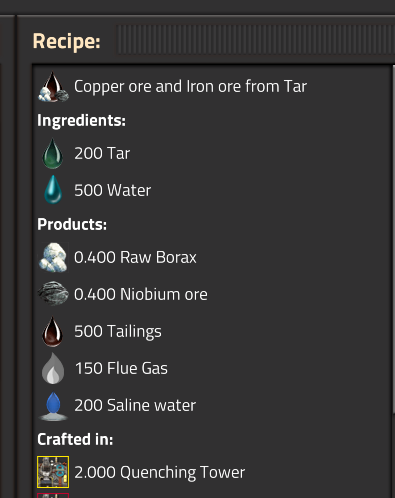Click the Recipe panel title drag handle
The image size is (395, 498).
coord(255,40)
